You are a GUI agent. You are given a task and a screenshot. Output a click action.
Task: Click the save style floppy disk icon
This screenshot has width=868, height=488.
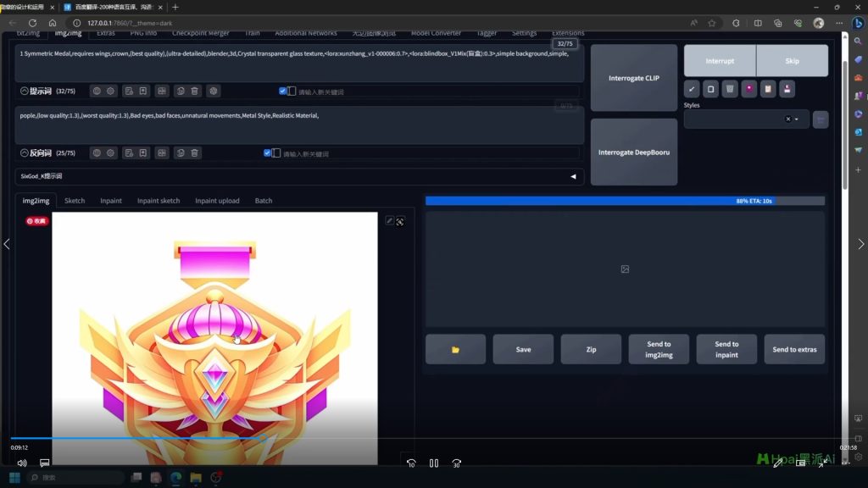click(787, 89)
